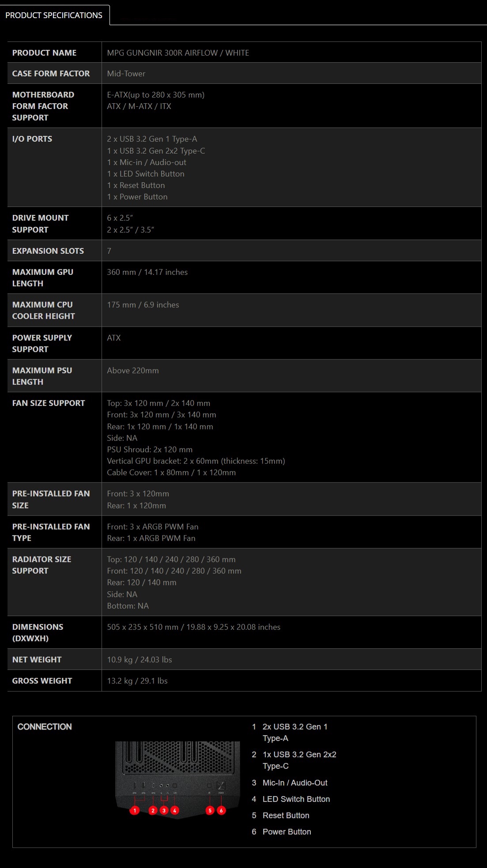Click red marker 3 for Mic-In / Audio-Out

click(x=164, y=810)
